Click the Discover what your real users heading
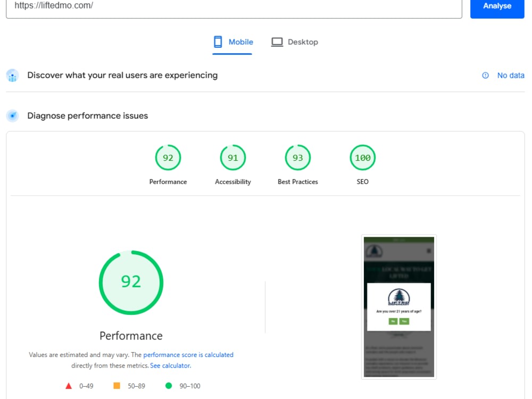This screenshot has width=532, height=399. point(122,76)
